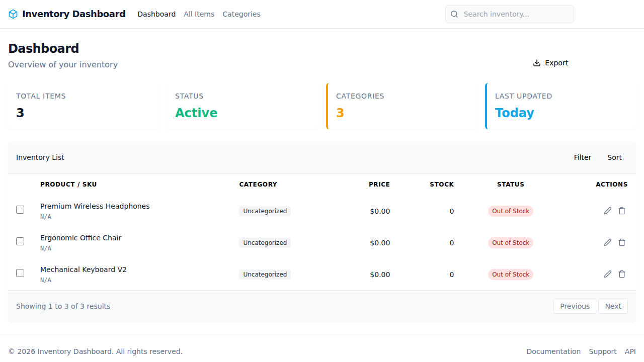The image size is (644, 362).
Task: Click the magnifier icon in search bar
Action: tap(454, 14)
